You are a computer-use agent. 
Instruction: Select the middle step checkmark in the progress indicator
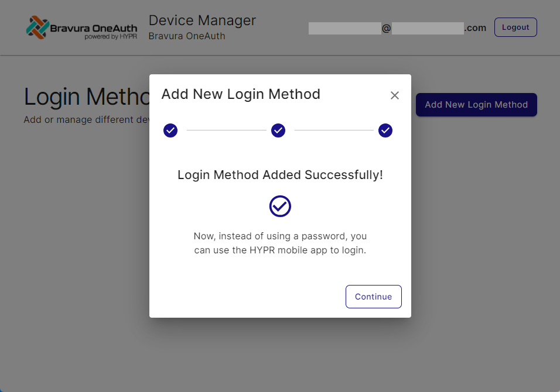tap(278, 130)
